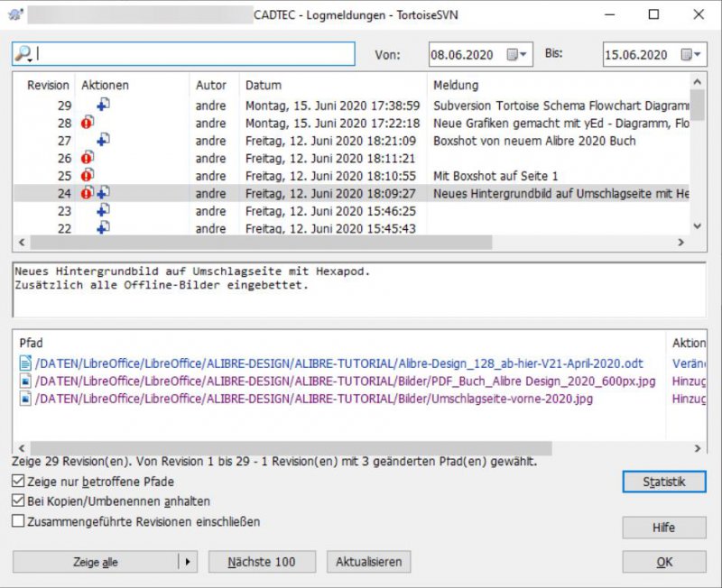
Task: Click the 'Zeige alle' button
Action: click(96, 562)
